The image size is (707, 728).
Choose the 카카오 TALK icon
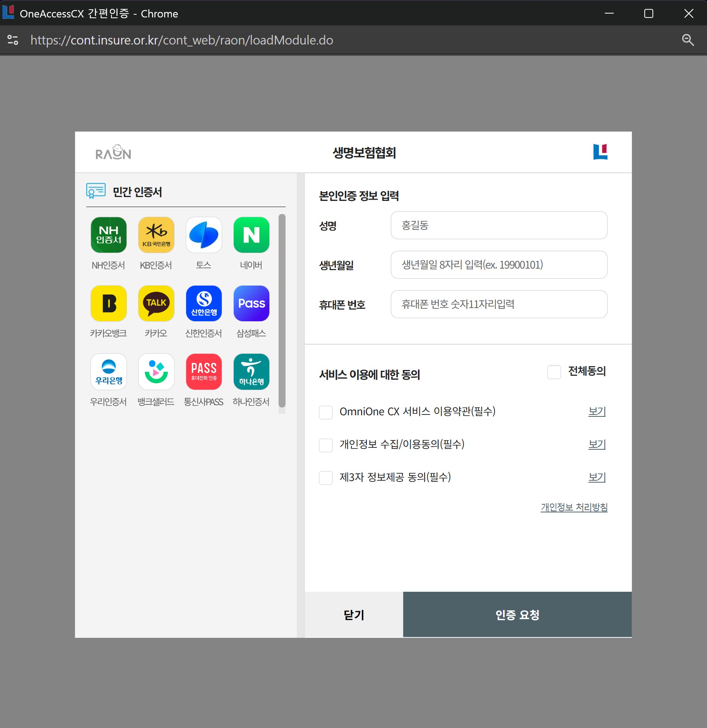[156, 303]
